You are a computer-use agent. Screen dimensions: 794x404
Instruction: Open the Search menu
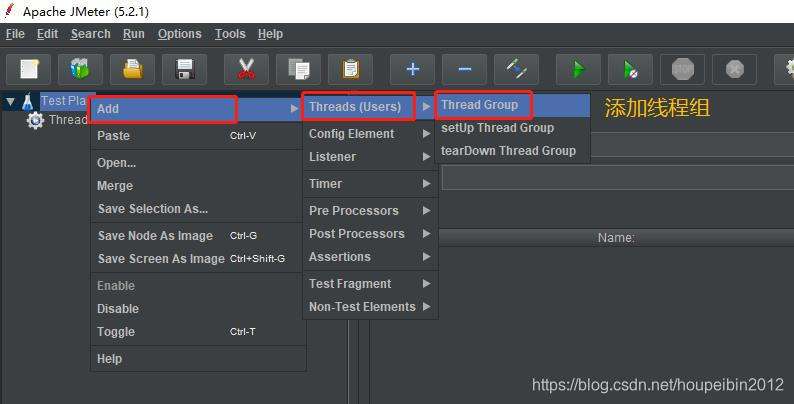click(91, 34)
